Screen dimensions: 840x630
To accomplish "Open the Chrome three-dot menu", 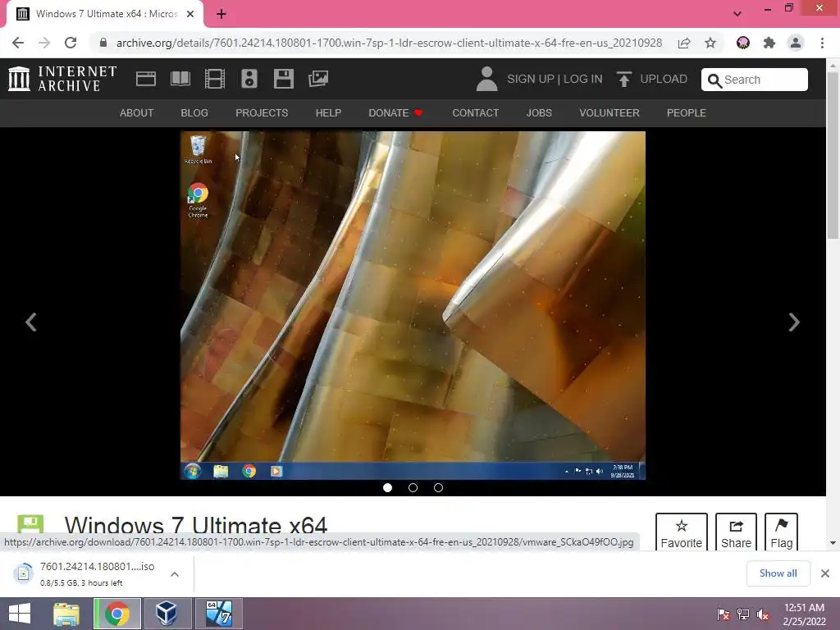I will [x=822, y=43].
